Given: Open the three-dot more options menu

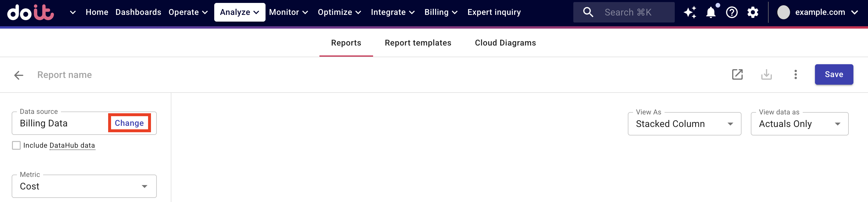Looking at the screenshot, I should (x=795, y=74).
